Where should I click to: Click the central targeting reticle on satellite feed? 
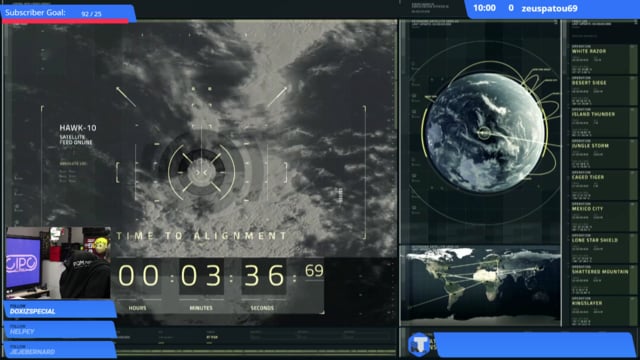[202, 172]
